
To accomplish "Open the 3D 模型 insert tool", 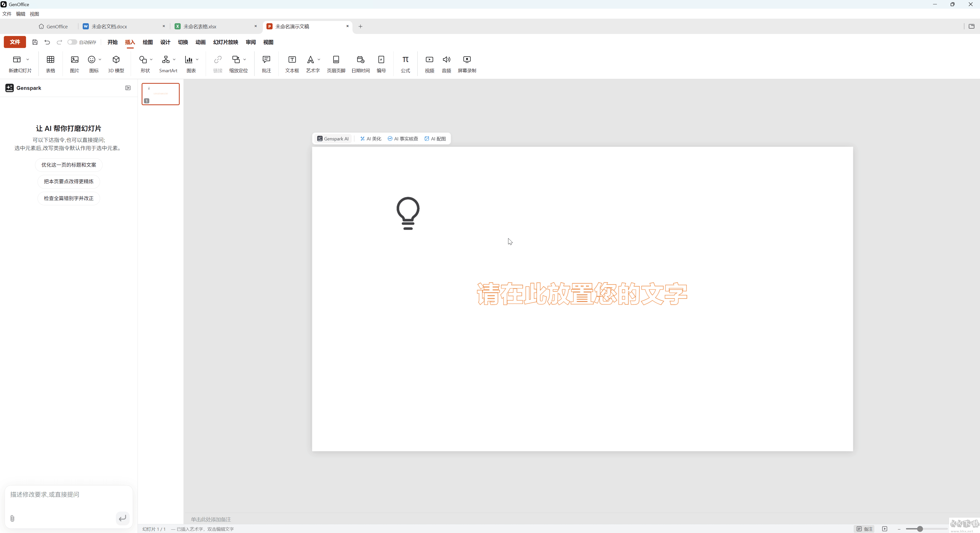I will point(116,64).
